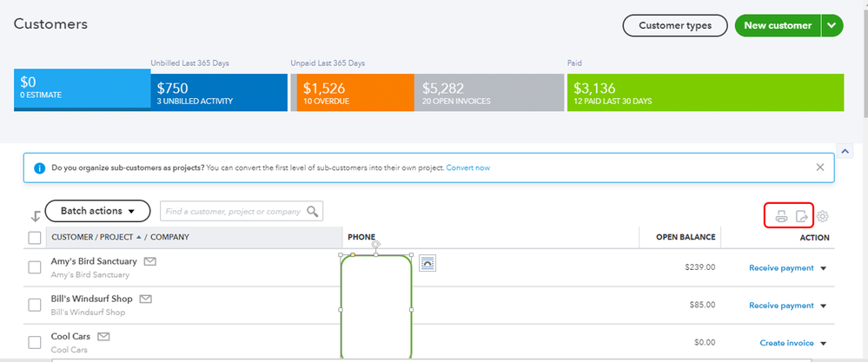Click the email icon next to Amy's Bird Sanctuary
This screenshot has height=362, width=868.
(149, 261)
